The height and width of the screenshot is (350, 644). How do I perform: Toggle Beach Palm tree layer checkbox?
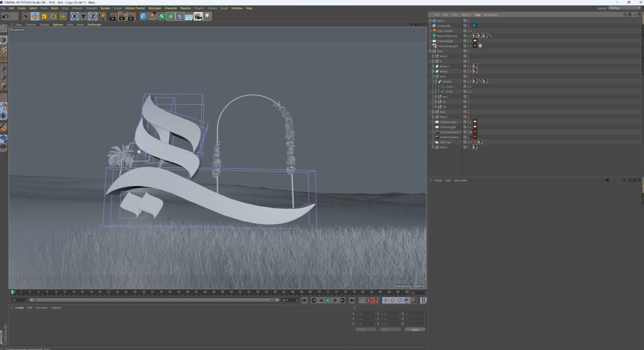465,36
